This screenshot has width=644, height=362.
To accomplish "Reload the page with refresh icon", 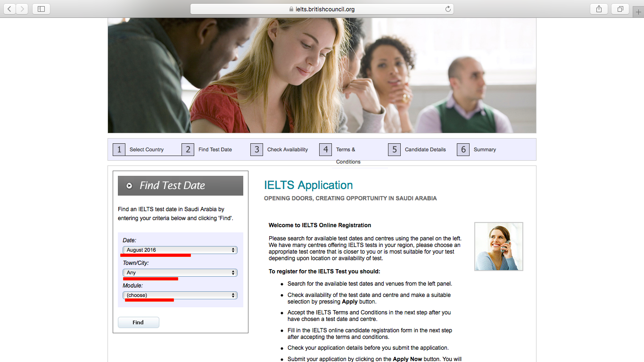I will pos(448,9).
